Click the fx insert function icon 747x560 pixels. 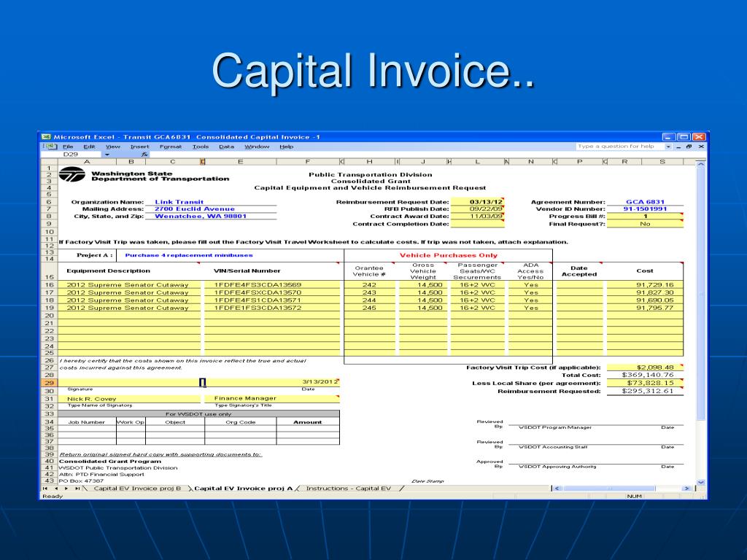click(144, 155)
